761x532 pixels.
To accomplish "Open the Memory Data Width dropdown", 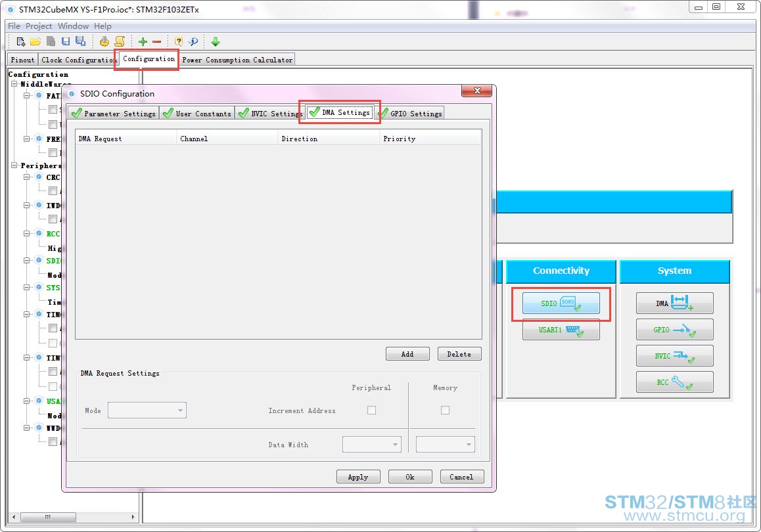I will click(x=445, y=444).
